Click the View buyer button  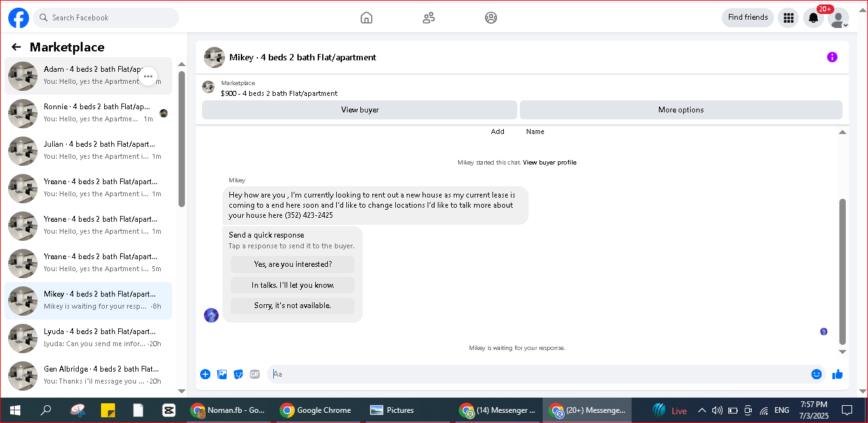(x=360, y=110)
